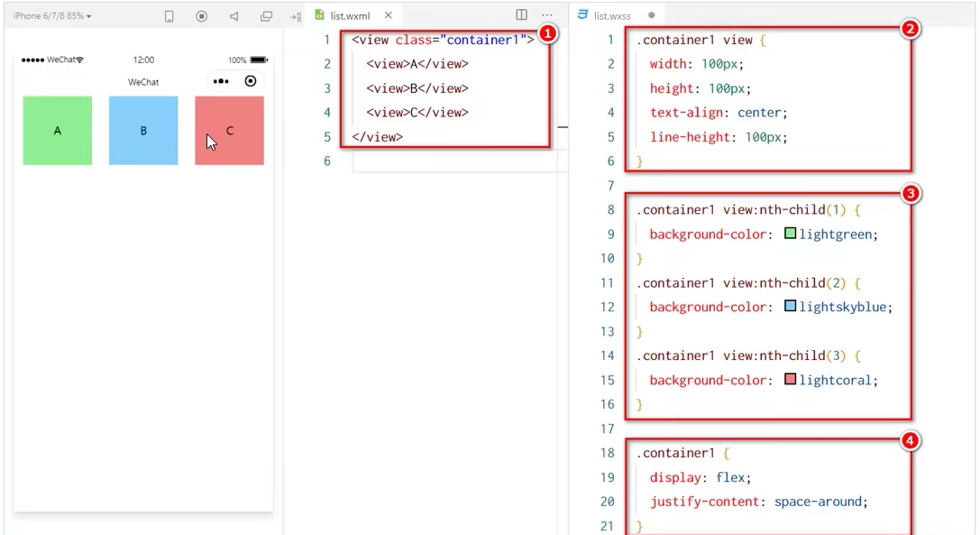Click the unsaved dot on list.wxss tab
980x535 pixels.
(651, 15)
